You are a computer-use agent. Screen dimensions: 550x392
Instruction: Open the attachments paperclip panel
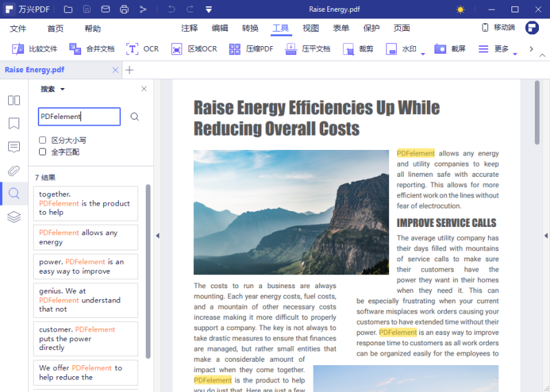(x=14, y=171)
